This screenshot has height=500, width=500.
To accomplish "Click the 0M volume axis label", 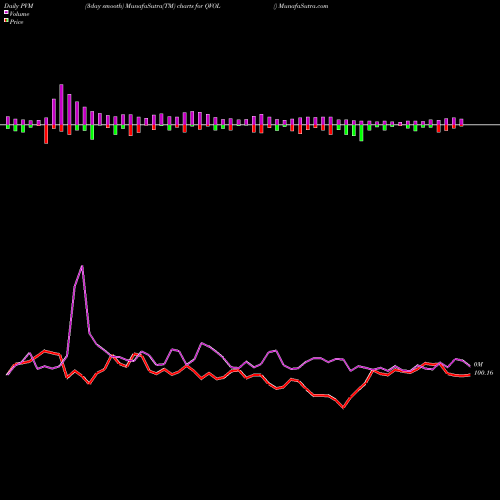I will pos(478,365).
